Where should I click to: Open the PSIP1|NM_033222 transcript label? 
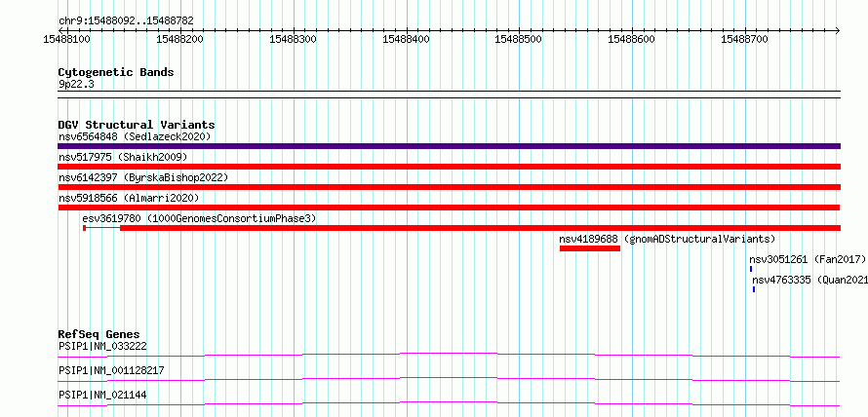(102, 347)
